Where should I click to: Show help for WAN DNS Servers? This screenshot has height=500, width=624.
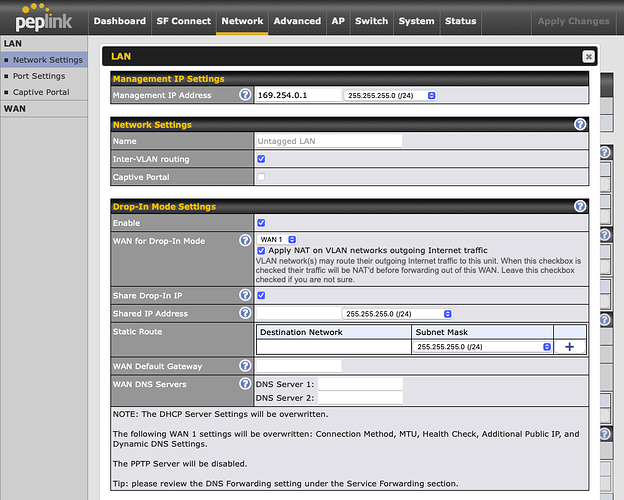click(245, 384)
